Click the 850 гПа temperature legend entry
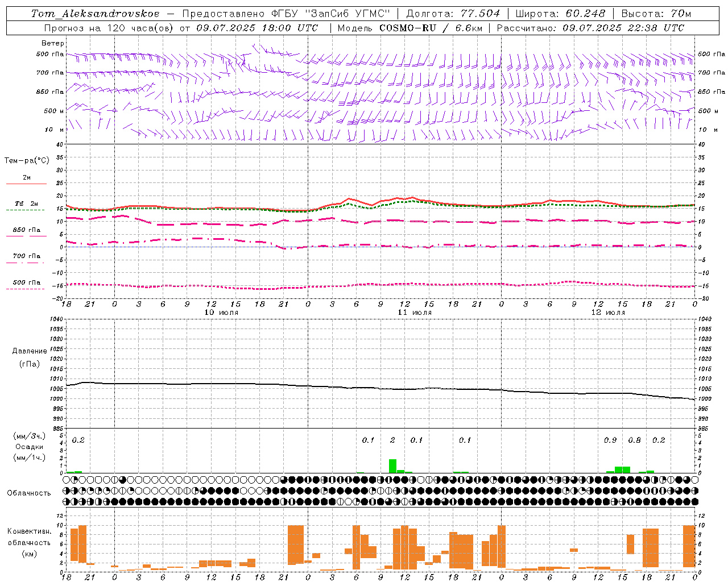Viewport: 728px width, 582px height. (25, 232)
